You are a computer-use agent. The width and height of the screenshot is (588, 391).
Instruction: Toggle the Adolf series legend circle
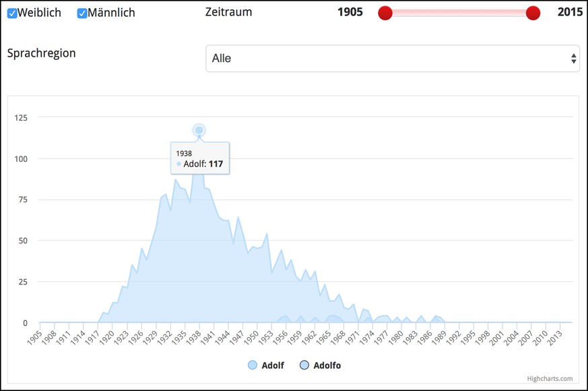pos(253,365)
